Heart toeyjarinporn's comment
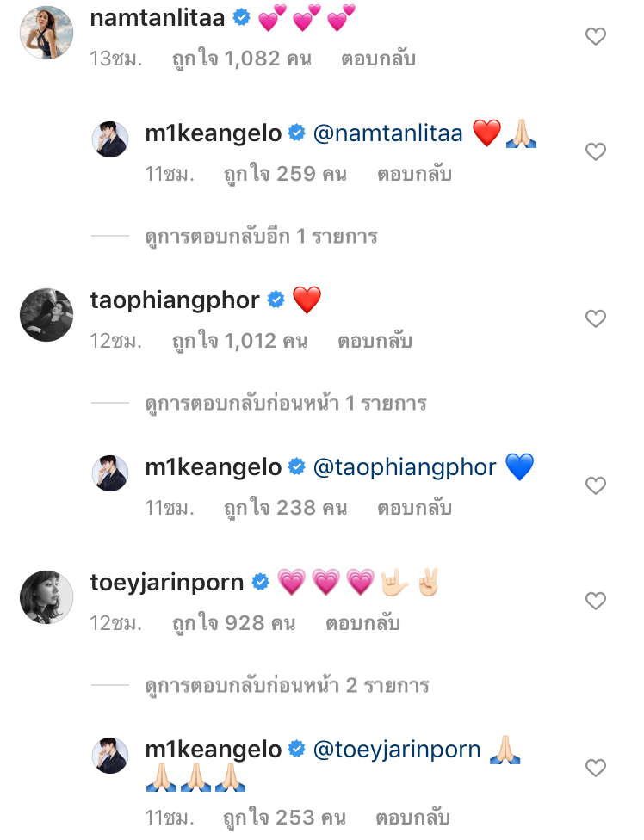 pos(596,601)
